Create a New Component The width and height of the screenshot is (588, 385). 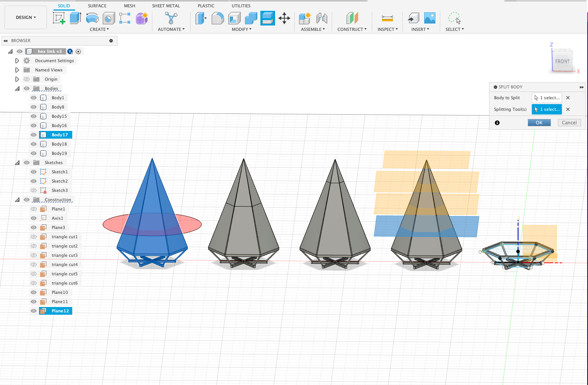(304, 18)
